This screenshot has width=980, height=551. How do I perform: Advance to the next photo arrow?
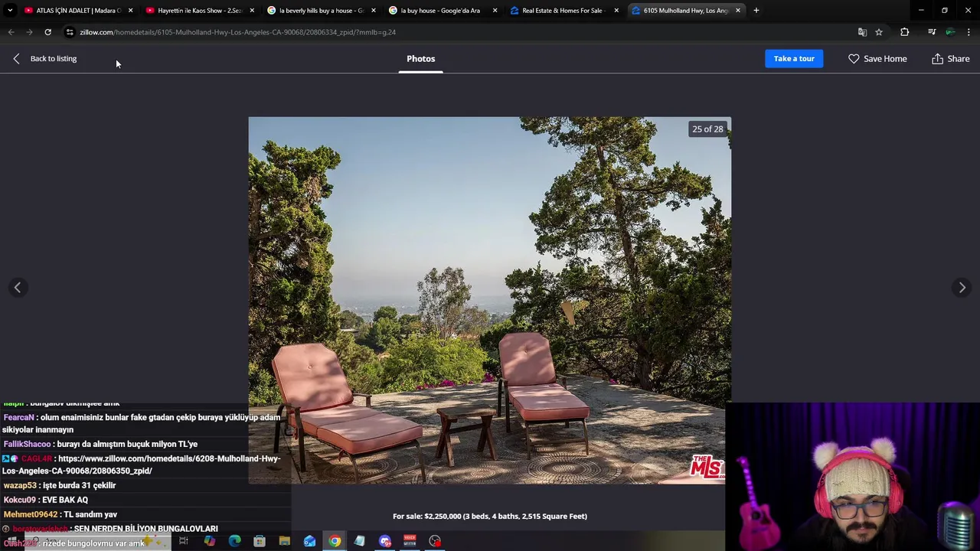click(962, 287)
